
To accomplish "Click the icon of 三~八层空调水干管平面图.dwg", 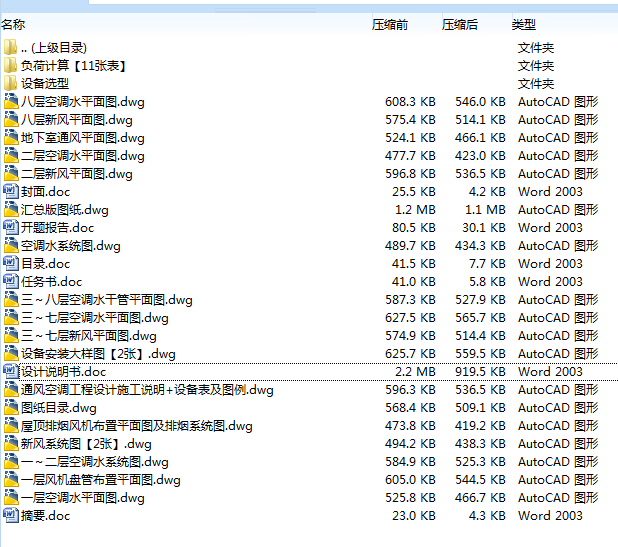I will 11,300.
